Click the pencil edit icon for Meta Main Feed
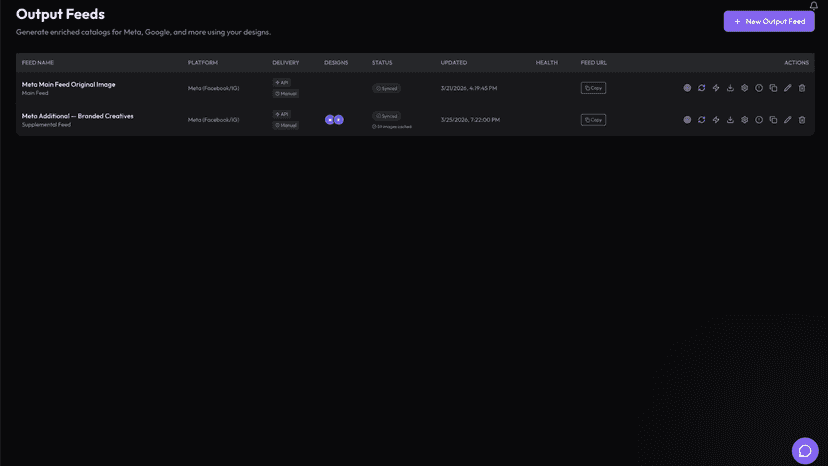This screenshot has height=466, width=828. click(x=787, y=88)
